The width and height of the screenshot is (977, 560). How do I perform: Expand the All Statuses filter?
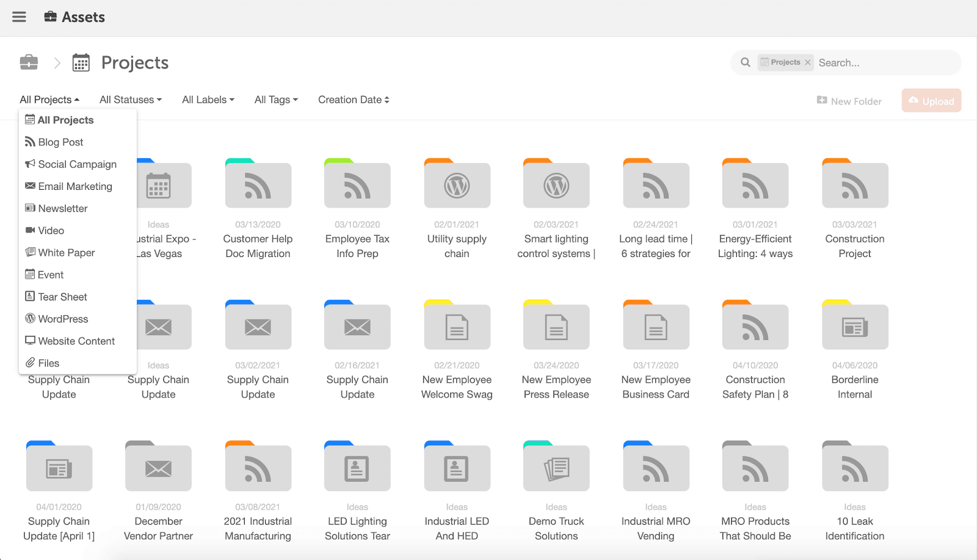tap(131, 100)
